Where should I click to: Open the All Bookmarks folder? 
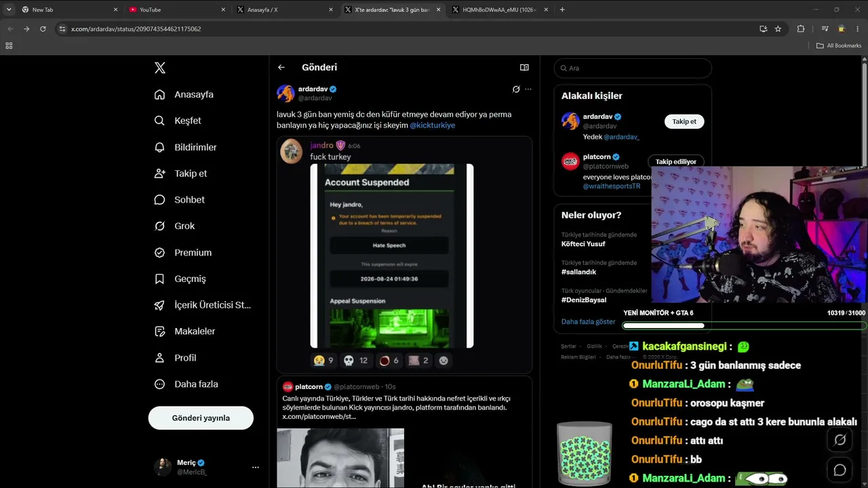point(839,45)
